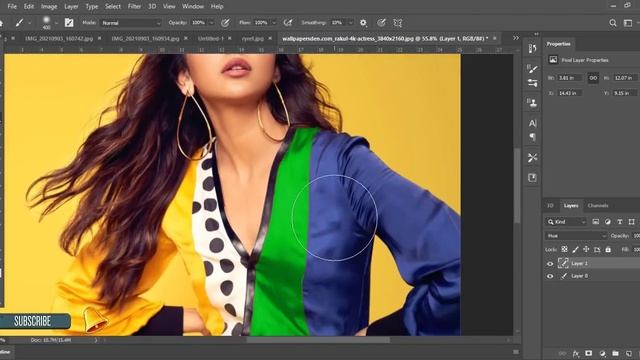Open the Filter menu
The image size is (640, 360).
134,7
